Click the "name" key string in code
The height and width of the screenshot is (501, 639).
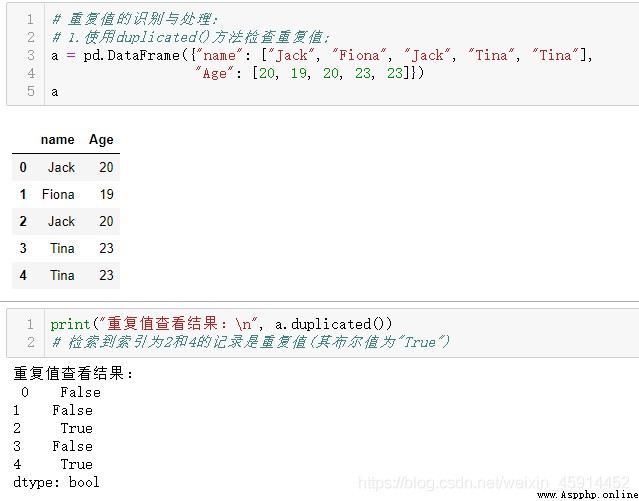220,55
